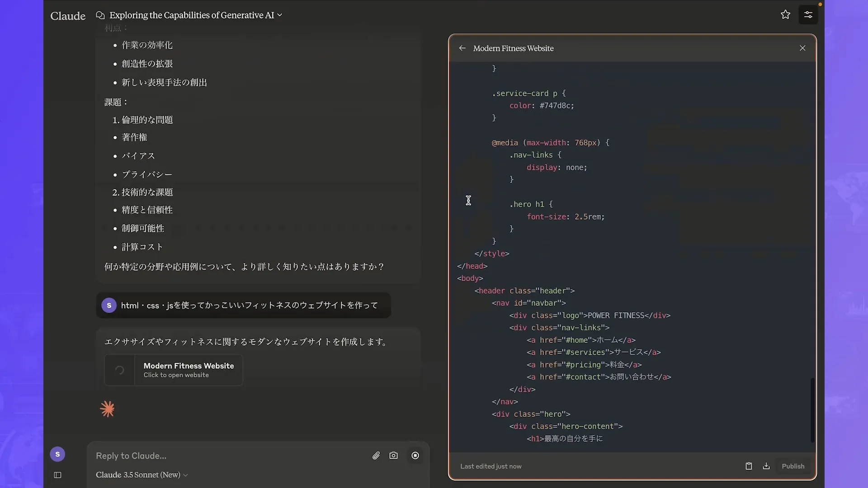Screen dimensions: 868x488
Task: Click the record button beside the camera icon
Action: (x=415, y=455)
